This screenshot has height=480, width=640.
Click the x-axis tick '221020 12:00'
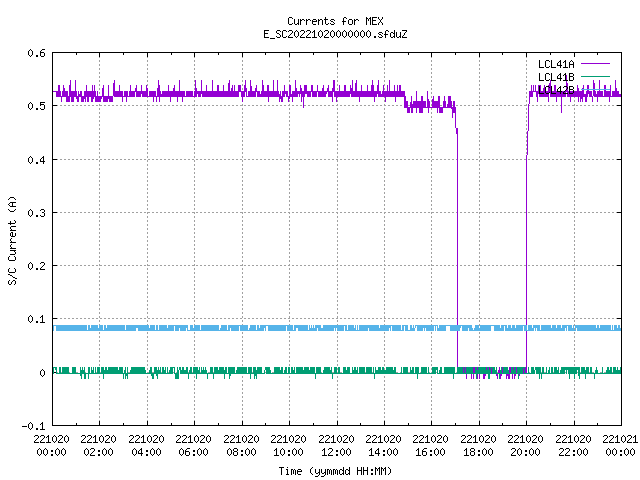click(336, 446)
